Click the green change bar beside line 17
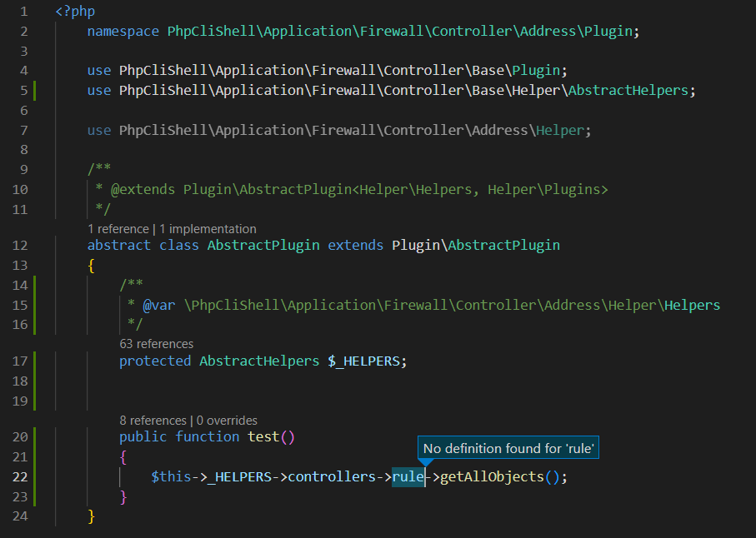756x538 pixels. coord(35,361)
